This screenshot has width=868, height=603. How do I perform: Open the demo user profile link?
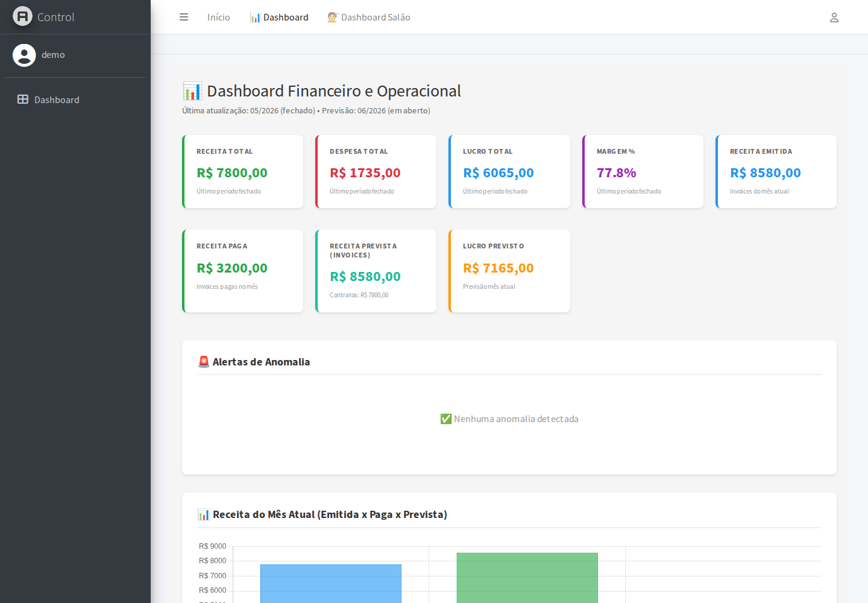pos(53,55)
